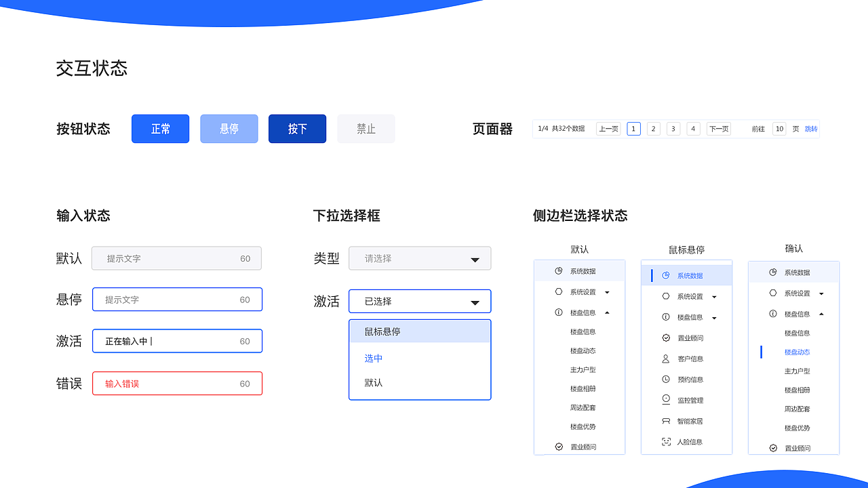Click the gray disabled 禁止 button
Screen dimensions: 868x488
[366, 129]
